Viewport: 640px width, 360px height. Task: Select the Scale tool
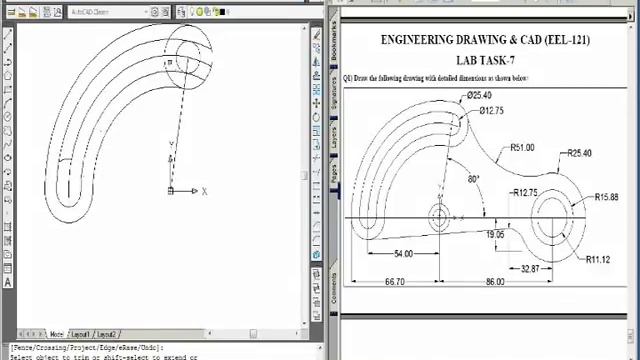tap(316, 131)
